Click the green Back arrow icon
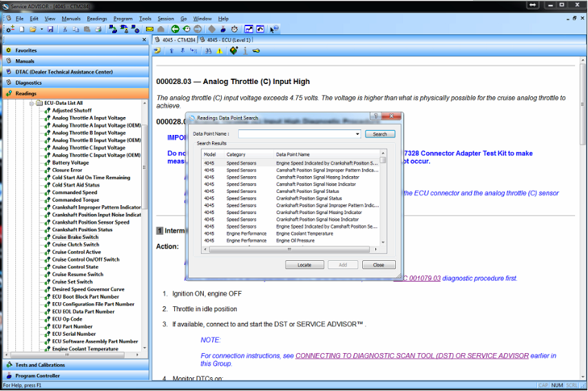 tap(175, 29)
